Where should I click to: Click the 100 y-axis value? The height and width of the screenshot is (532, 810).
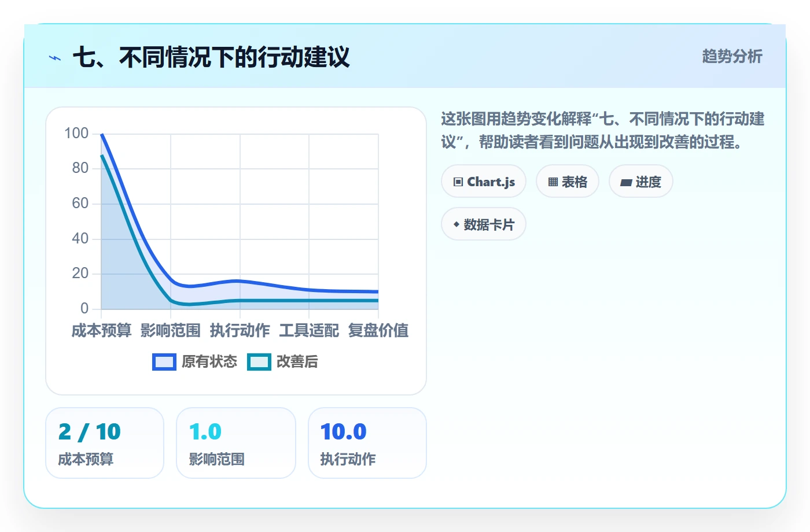pos(76,134)
